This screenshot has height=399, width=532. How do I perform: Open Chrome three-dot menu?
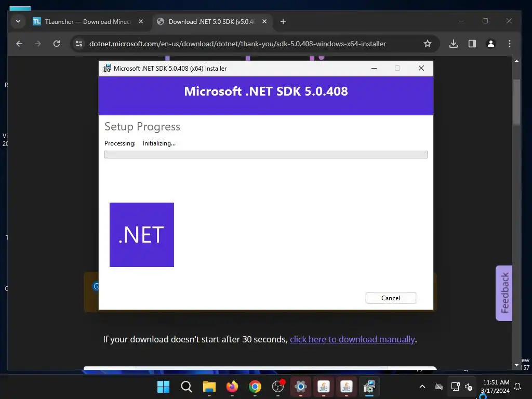click(509, 44)
